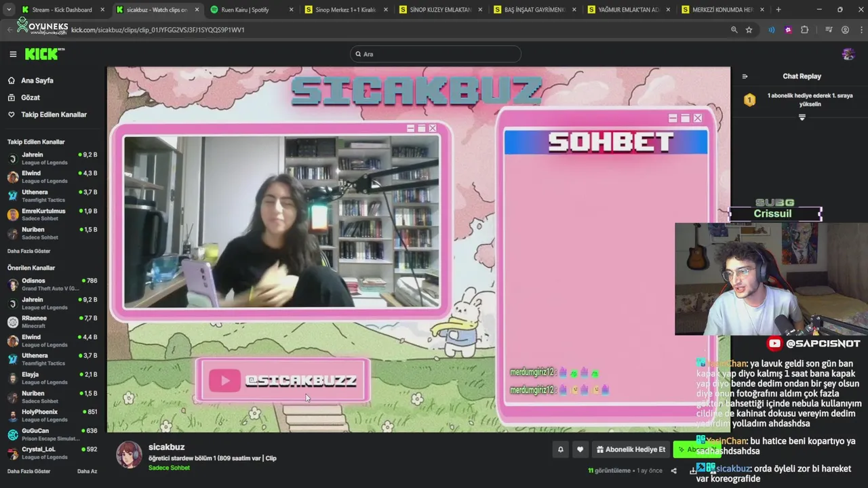Image resolution: width=868 pixels, height=488 pixels.
Task: Click the address bar URL kick.com/sicakbuz
Action: [157, 30]
